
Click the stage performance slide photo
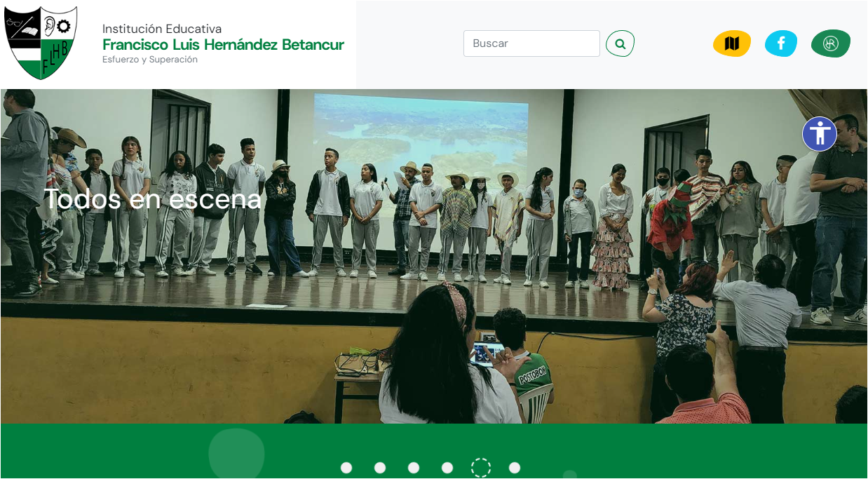point(434,256)
